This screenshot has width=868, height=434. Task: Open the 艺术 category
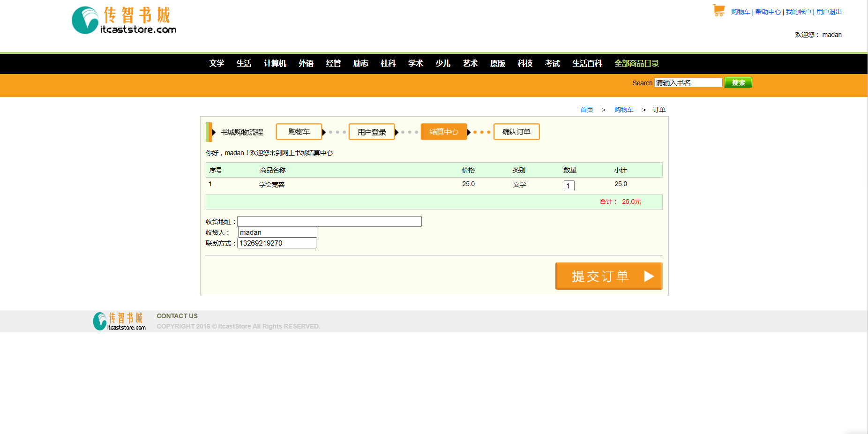click(x=470, y=63)
